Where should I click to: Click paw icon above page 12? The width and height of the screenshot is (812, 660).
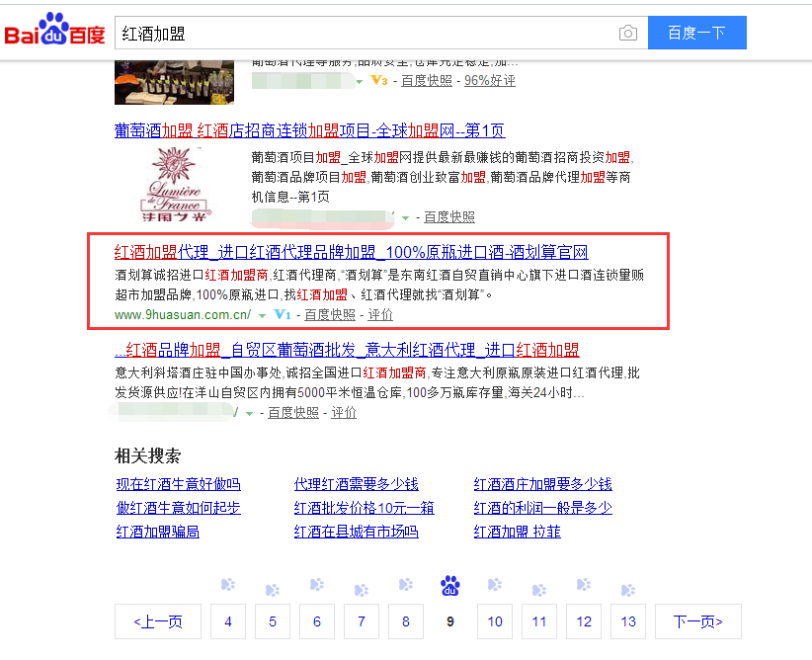coord(584,585)
